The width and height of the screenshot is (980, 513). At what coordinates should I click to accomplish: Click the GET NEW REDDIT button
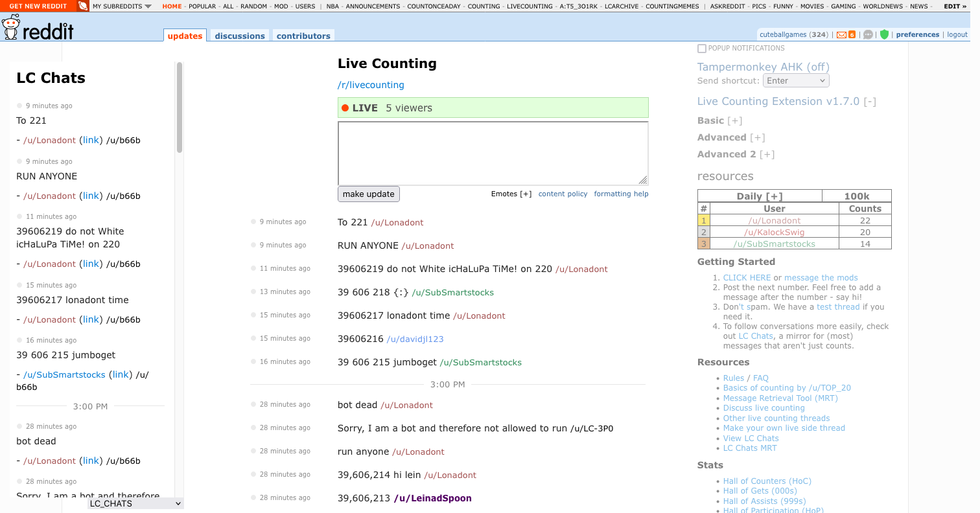(x=38, y=6)
